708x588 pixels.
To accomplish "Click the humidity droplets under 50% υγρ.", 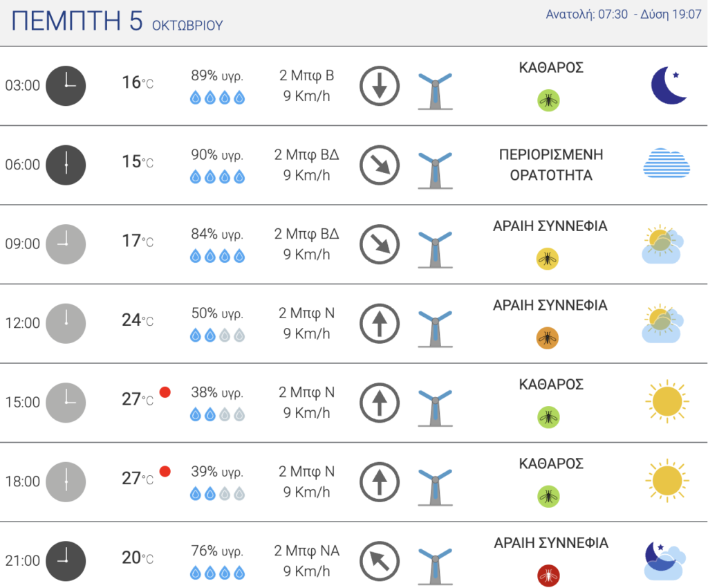I will tap(217, 335).
